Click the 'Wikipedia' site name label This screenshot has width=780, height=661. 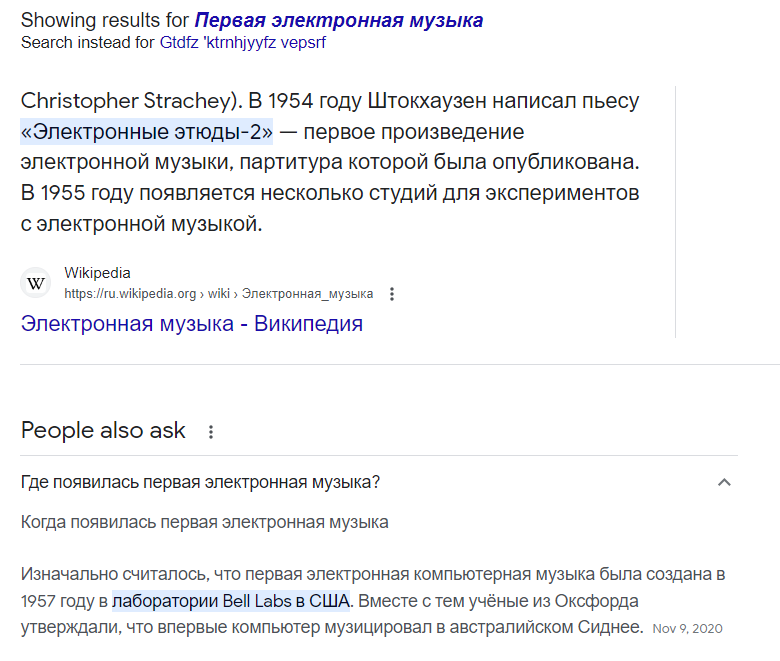(98, 273)
